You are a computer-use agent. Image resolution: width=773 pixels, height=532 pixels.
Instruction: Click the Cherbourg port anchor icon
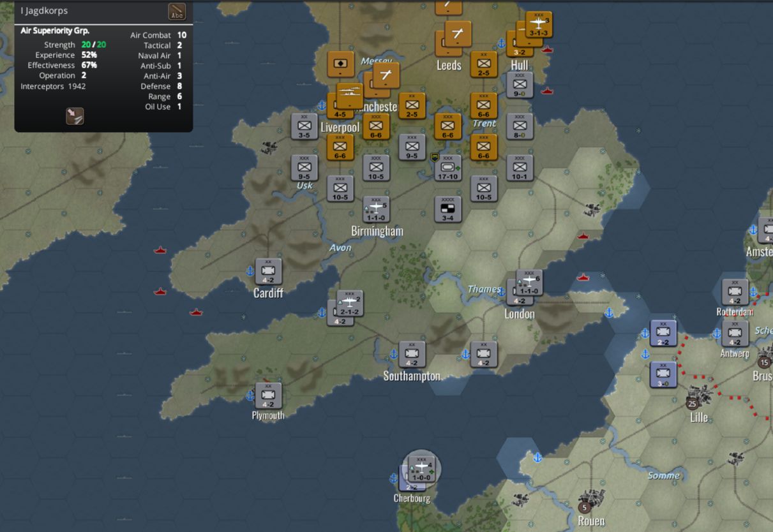(394, 478)
